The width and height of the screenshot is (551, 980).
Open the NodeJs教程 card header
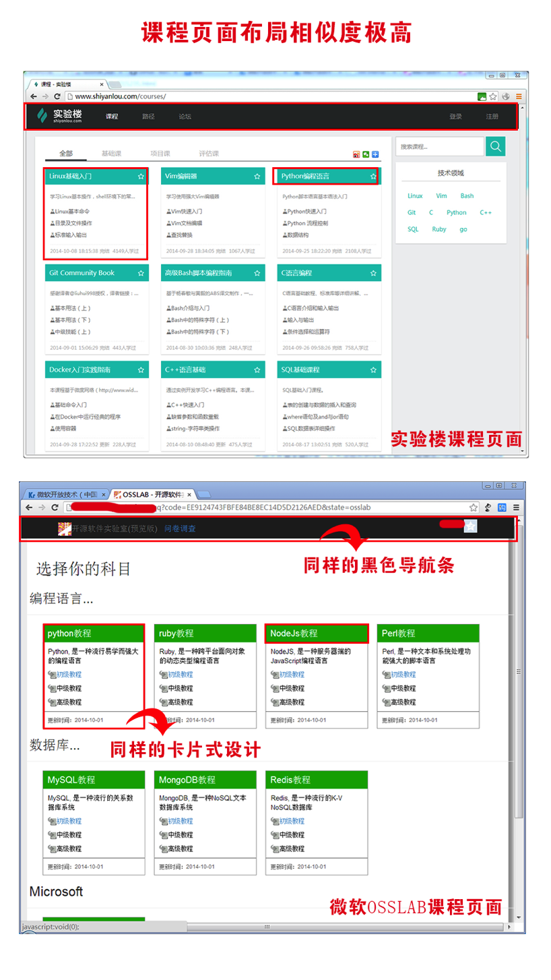[x=317, y=634]
